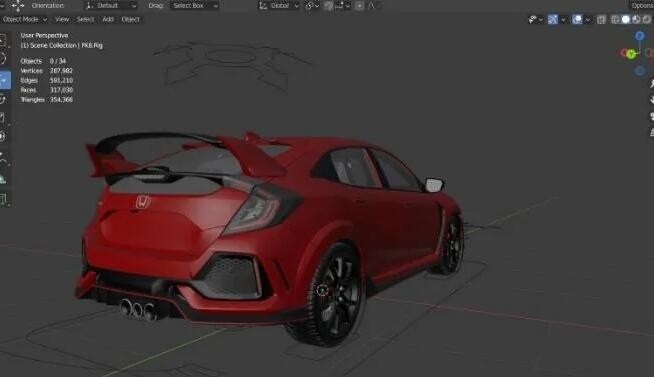This screenshot has width=654, height=377.
Task: Open the Select Box drag dropdown
Action: point(194,6)
